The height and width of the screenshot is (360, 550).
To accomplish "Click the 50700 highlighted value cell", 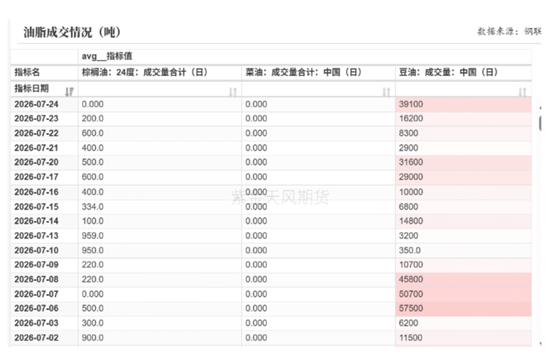I will [463, 294].
